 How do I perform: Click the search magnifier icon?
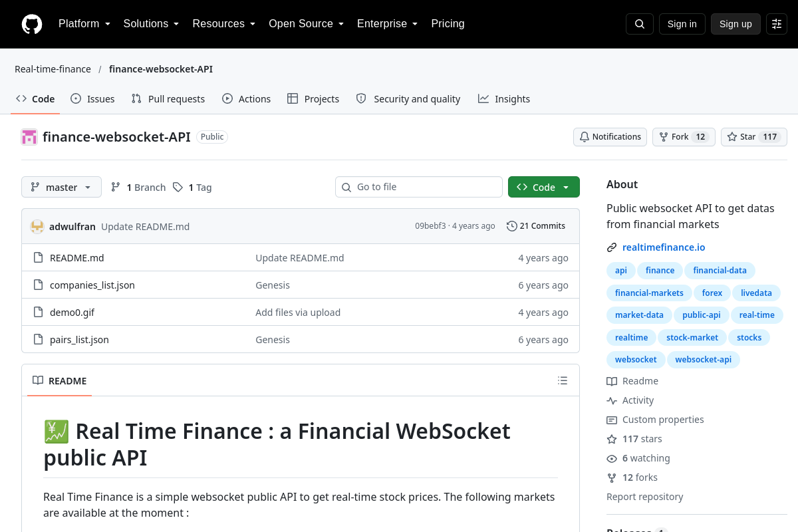click(x=640, y=24)
